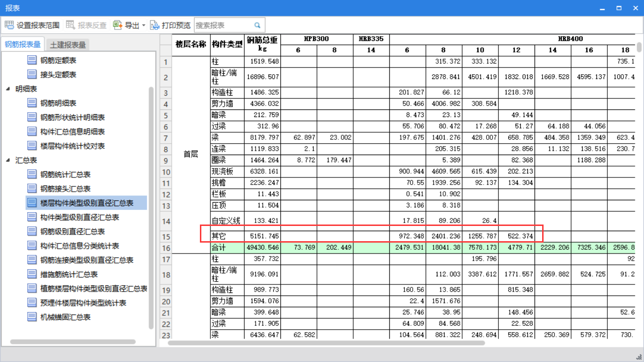Click icon of 植筋楼层构件类型级别直径汇总表

[x=32, y=289]
